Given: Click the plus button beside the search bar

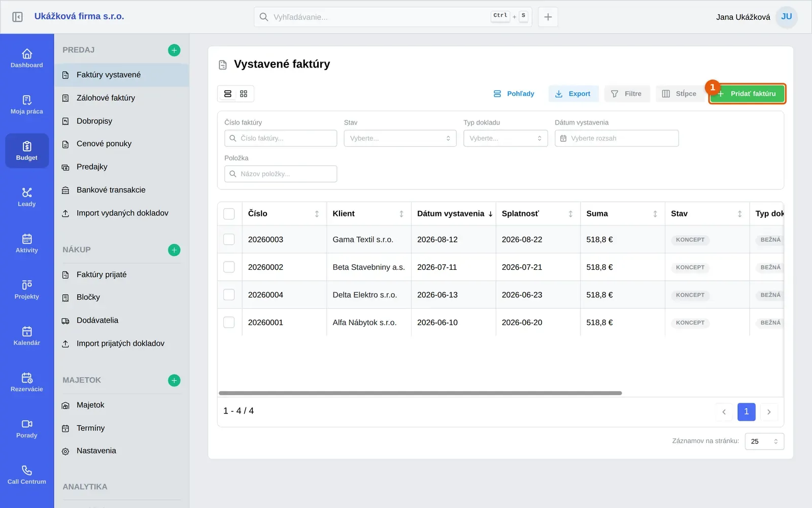Looking at the screenshot, I should click(548, 17).
